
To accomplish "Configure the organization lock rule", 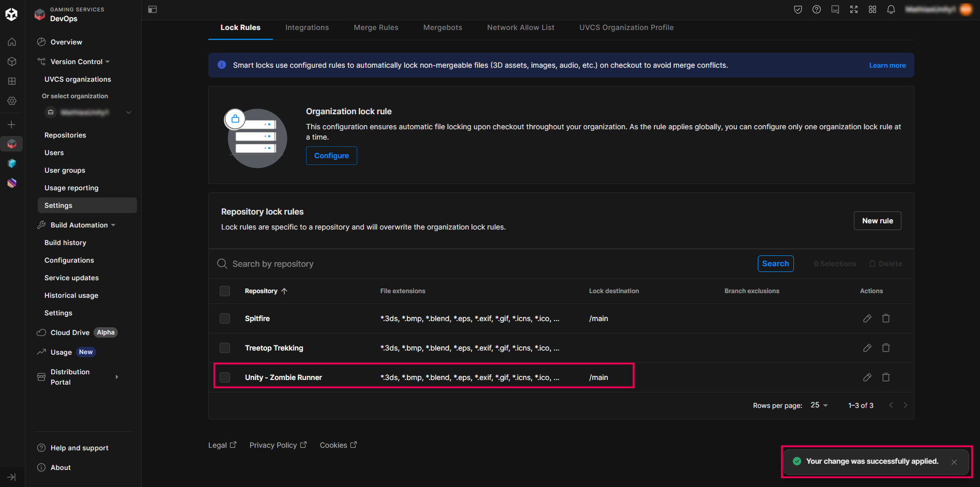I will pos(331,156).
